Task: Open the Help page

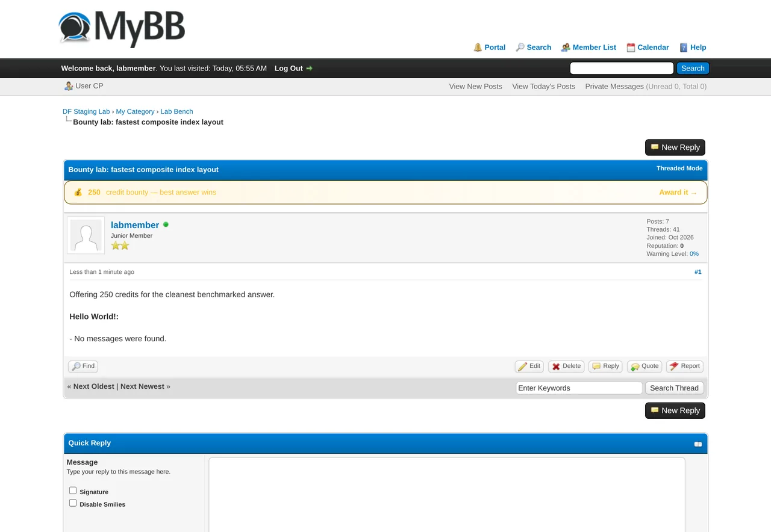Action: point(698,48)
